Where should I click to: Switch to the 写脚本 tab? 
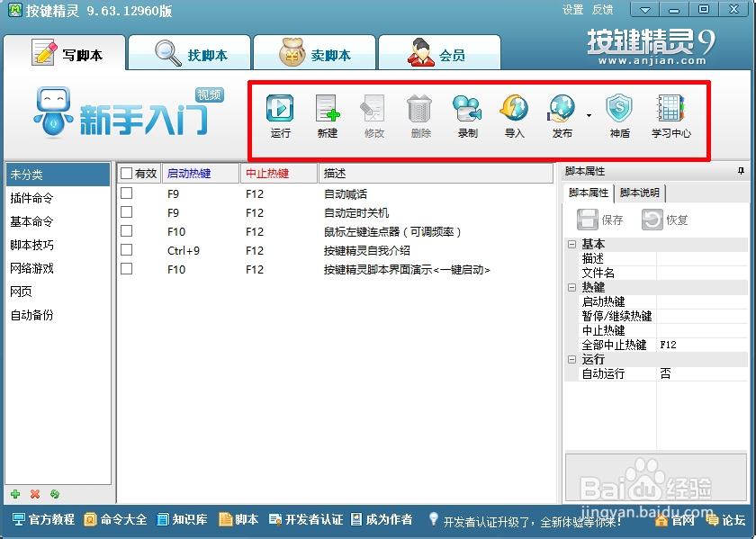[x=65, y=52]
